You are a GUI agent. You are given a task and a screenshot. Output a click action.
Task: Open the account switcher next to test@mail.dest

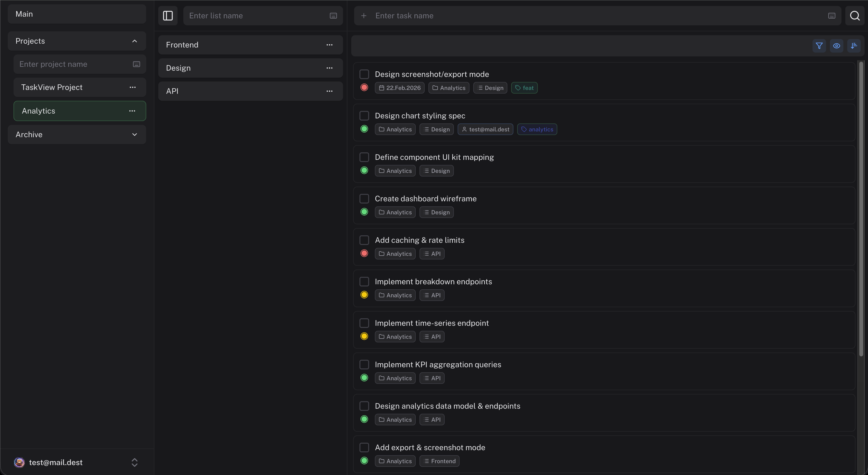(134, 462)
